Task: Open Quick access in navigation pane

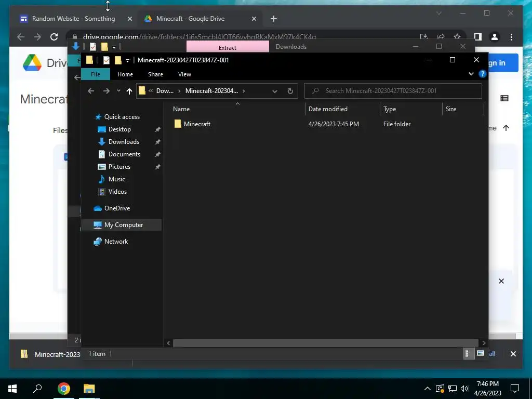Action: tap(122, 117)
